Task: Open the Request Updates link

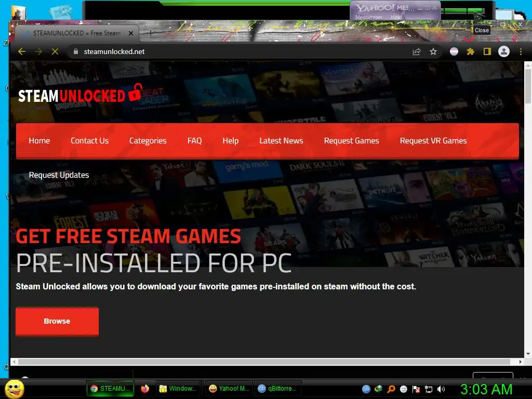Action: (59, 175)
